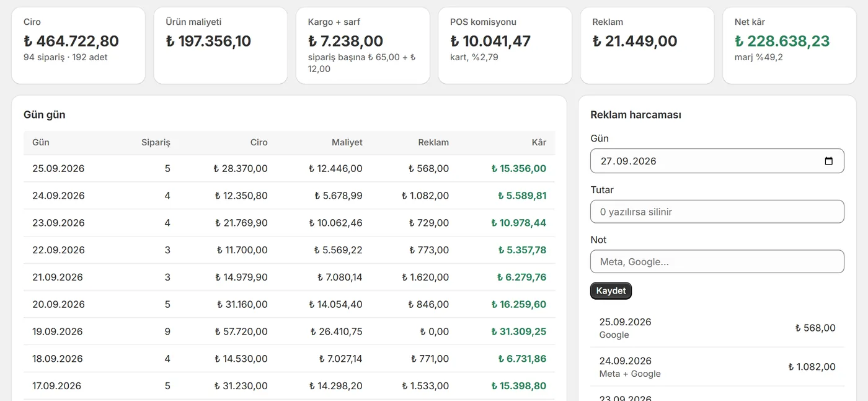Select the 22.09.2026 row date cell
868x401 pixels.
point(58,250)
